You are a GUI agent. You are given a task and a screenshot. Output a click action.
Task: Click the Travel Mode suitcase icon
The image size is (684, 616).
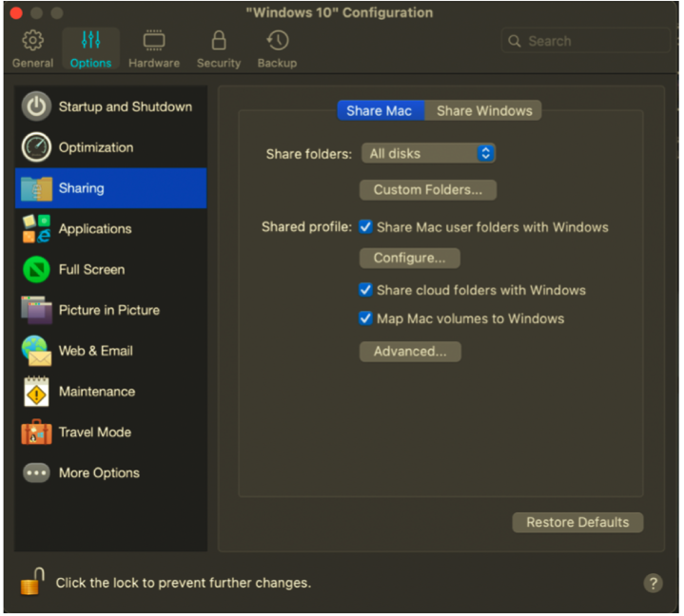[36, 432]
